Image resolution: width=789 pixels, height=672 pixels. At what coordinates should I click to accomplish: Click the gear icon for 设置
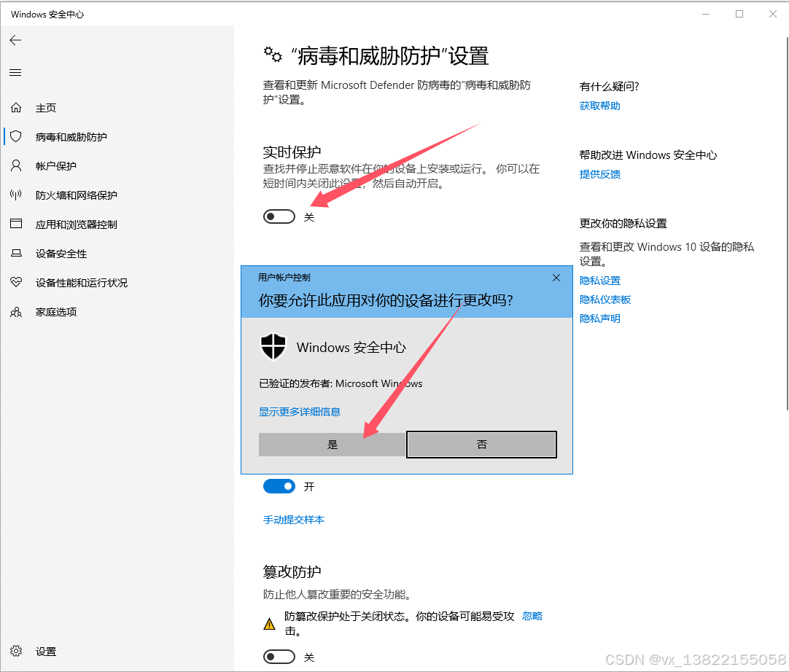pyautogui.click(x=16, y=651)
